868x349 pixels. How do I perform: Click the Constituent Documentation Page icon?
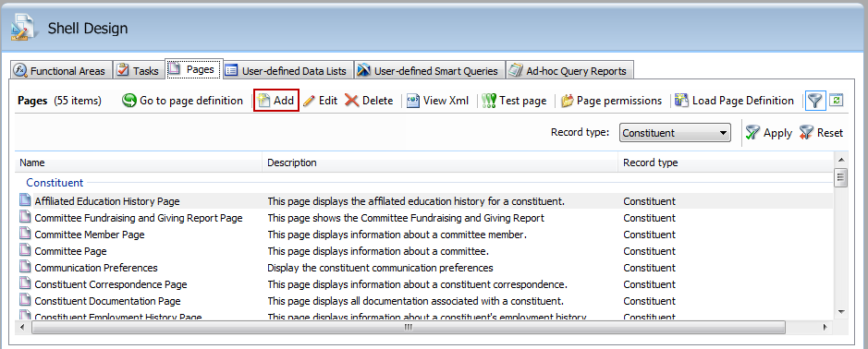tap(25, 300)
